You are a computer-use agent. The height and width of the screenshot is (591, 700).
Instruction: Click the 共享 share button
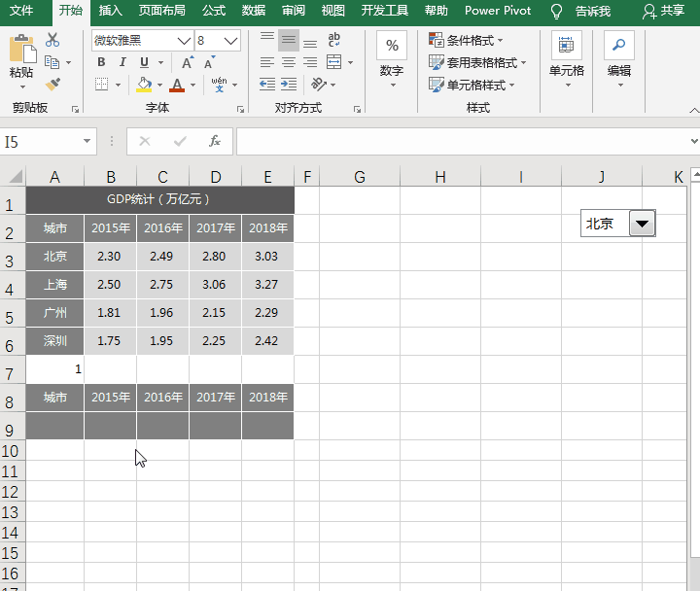[x=663, y=11]
